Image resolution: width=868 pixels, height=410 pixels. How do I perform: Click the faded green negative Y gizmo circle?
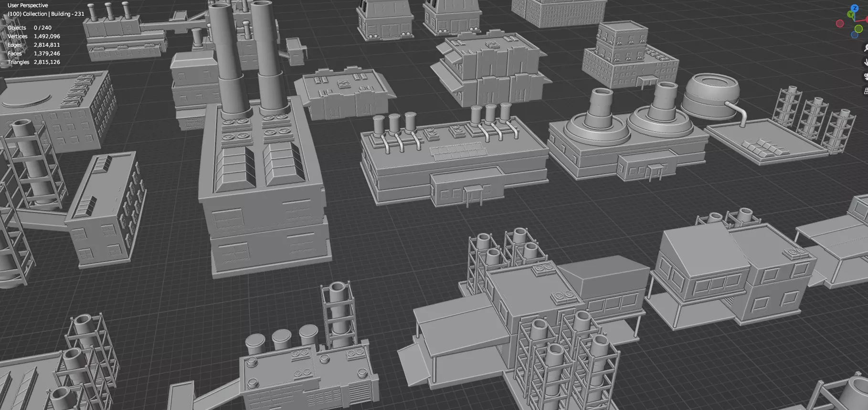click(x=858, y=29)
